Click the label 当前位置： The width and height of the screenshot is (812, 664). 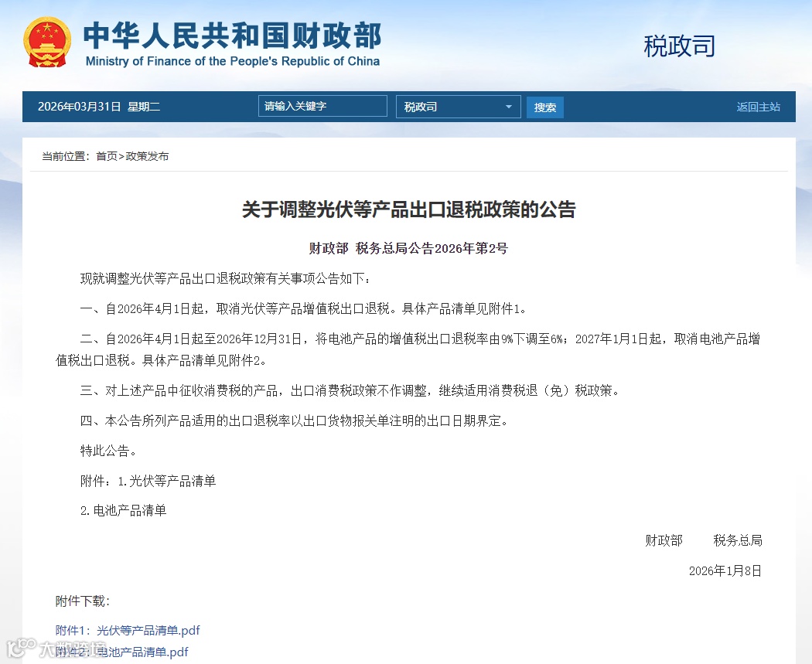[x=66, y=156]
